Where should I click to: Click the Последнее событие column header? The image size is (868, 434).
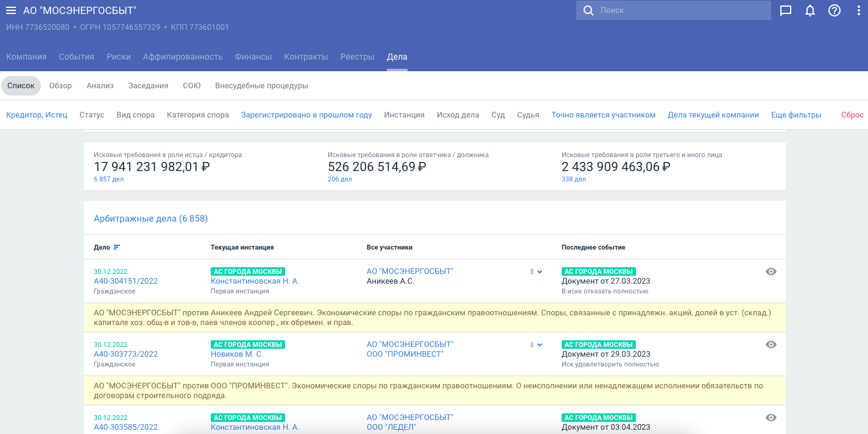593,247
